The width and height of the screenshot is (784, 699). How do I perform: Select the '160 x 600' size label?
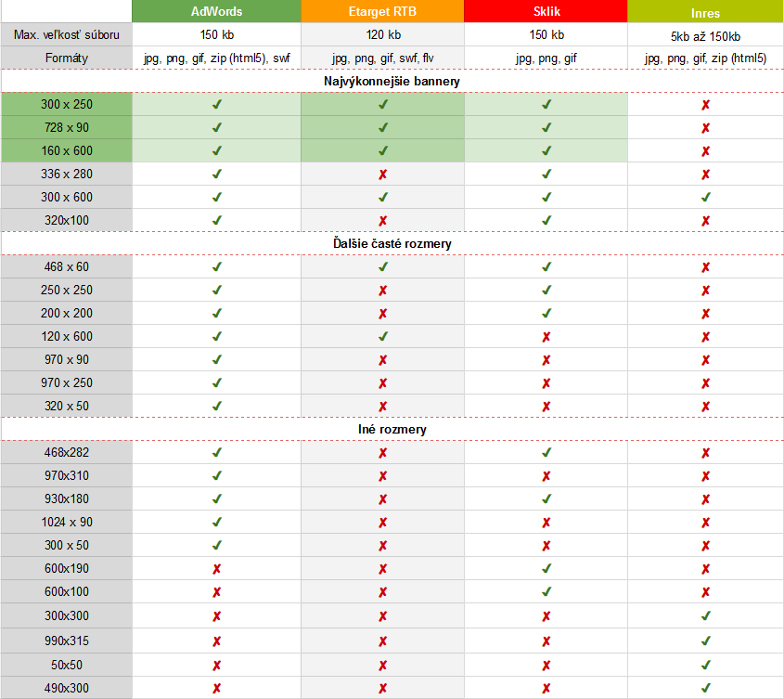[x=67, y=150]
